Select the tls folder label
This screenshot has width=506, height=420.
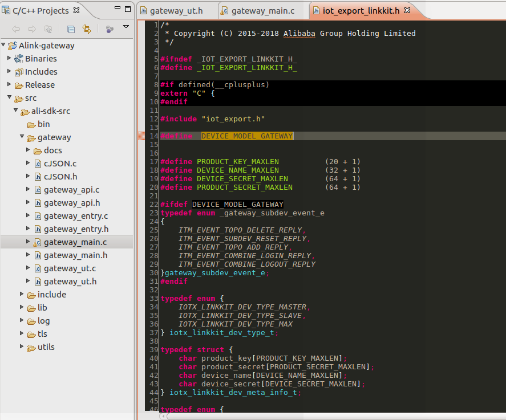(42, 334)
